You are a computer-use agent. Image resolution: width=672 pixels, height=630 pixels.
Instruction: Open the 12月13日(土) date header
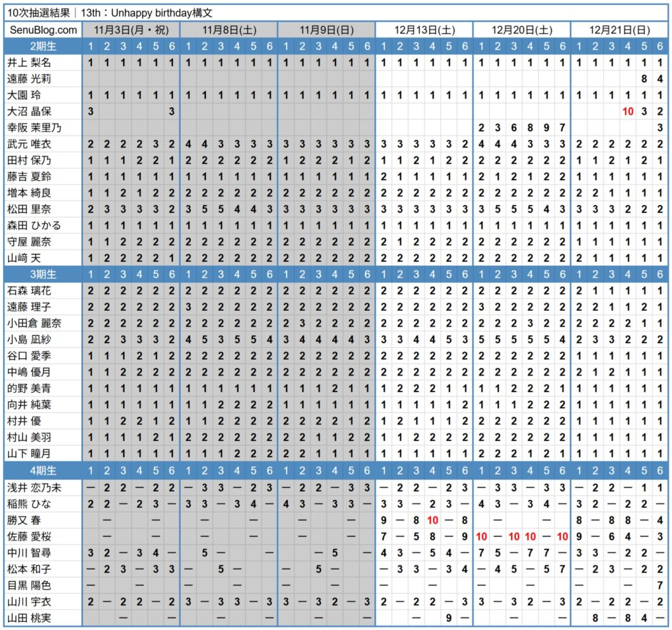coord(424,30)
